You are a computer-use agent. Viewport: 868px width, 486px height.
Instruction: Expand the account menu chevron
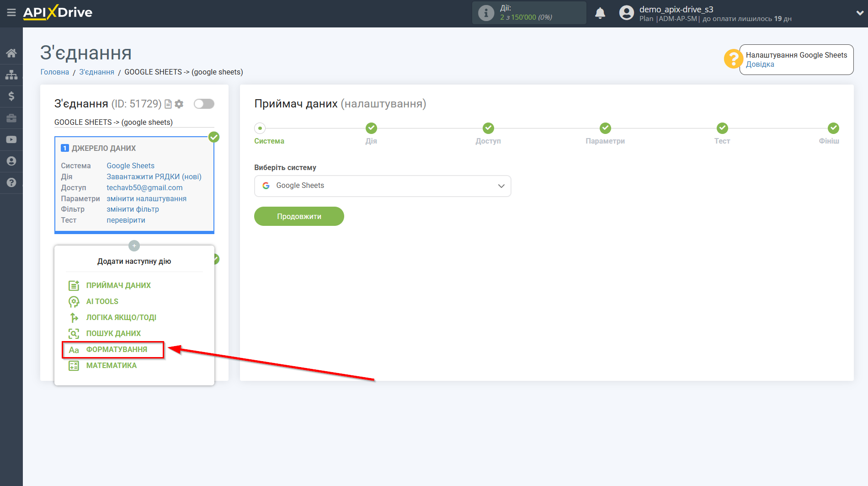click(859, 13)
